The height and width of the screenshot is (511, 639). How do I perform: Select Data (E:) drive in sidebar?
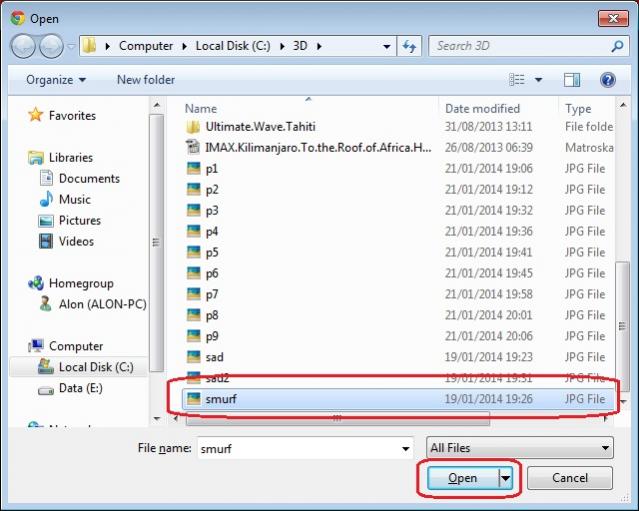[x=80, y=388]
